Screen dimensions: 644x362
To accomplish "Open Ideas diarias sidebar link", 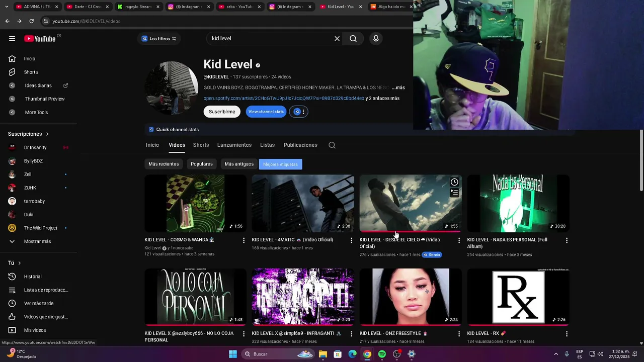I will (x=38, y=85).
